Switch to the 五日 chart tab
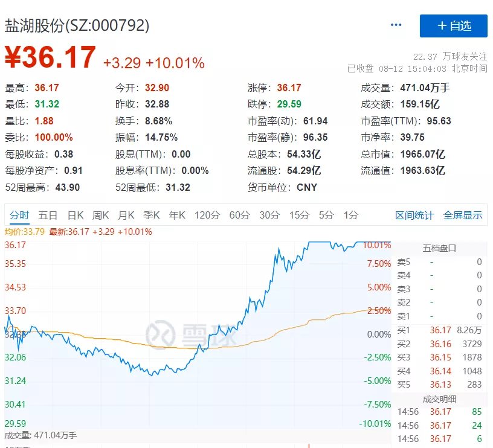This screenshot has width=493, height=448. (x=48, y=215)
